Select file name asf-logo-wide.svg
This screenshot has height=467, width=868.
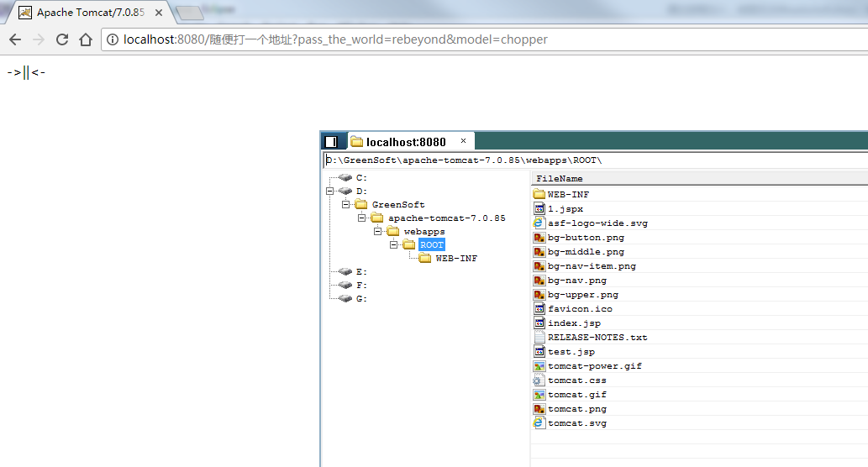[598, 223]
